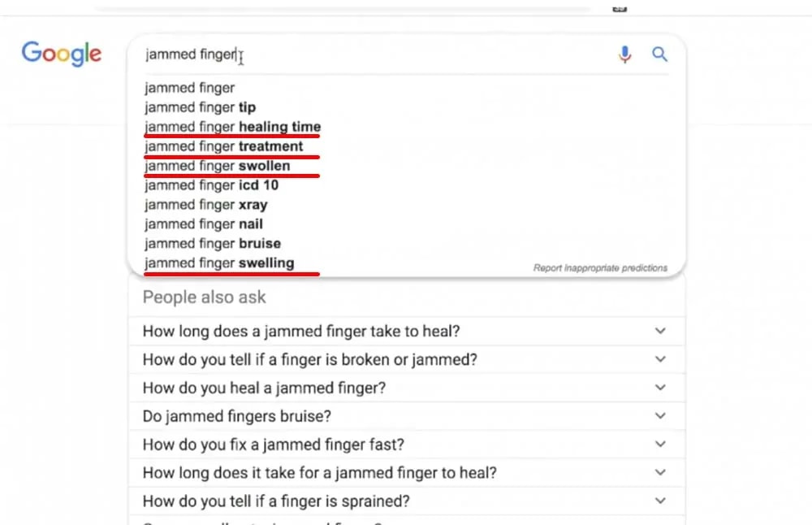812x525 pixels.
Task: Expand chevron for 'Do jammed fingers bruise?'
Action: coord(660,415)
